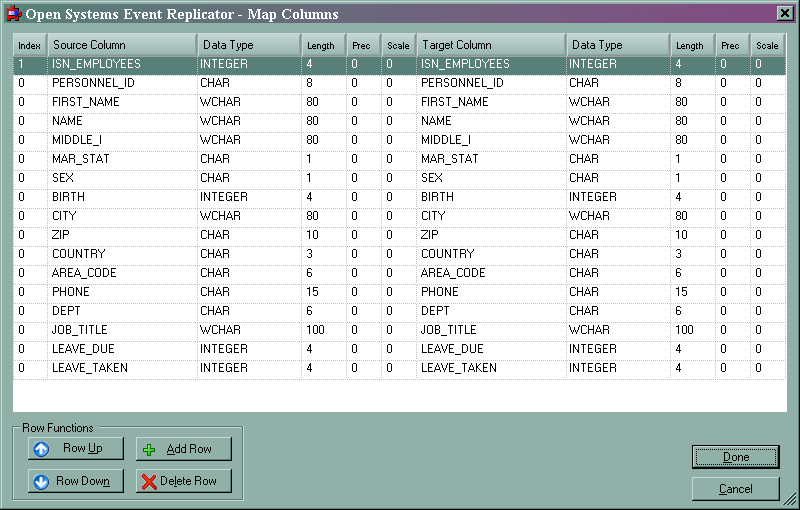The height and width of the screenshot is (510, 800).
Task: Click the application icon in title bar
Action: pyautogui.click(x=13, y=14)
